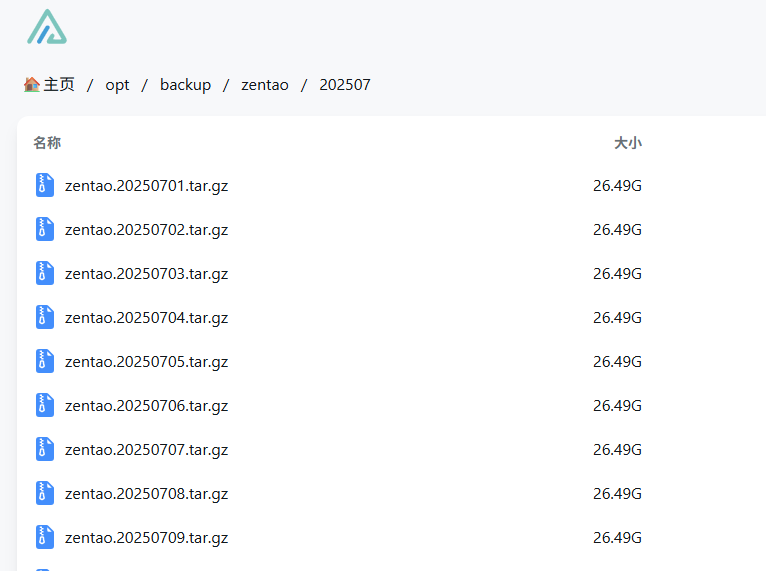
Task: Click 26.49G size of zentao.20250705.tar.gz
Action: tap(617, 361)
